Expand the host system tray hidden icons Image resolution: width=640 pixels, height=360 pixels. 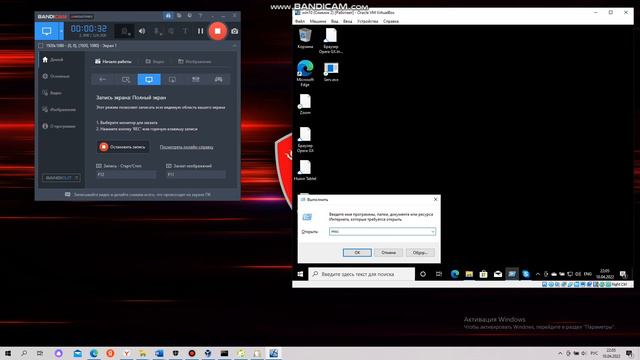pos(560,353)
